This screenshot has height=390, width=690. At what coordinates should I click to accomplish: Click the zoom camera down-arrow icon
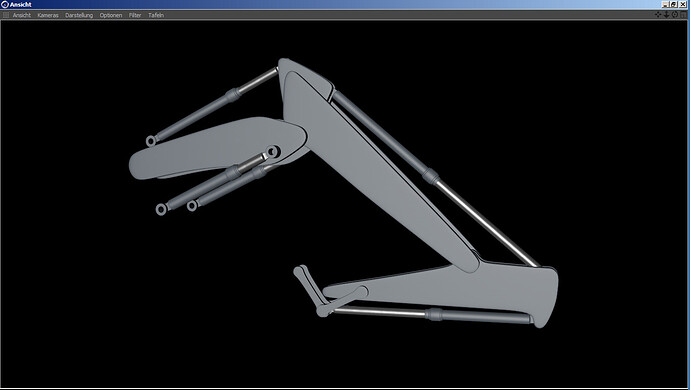point(666,15)
